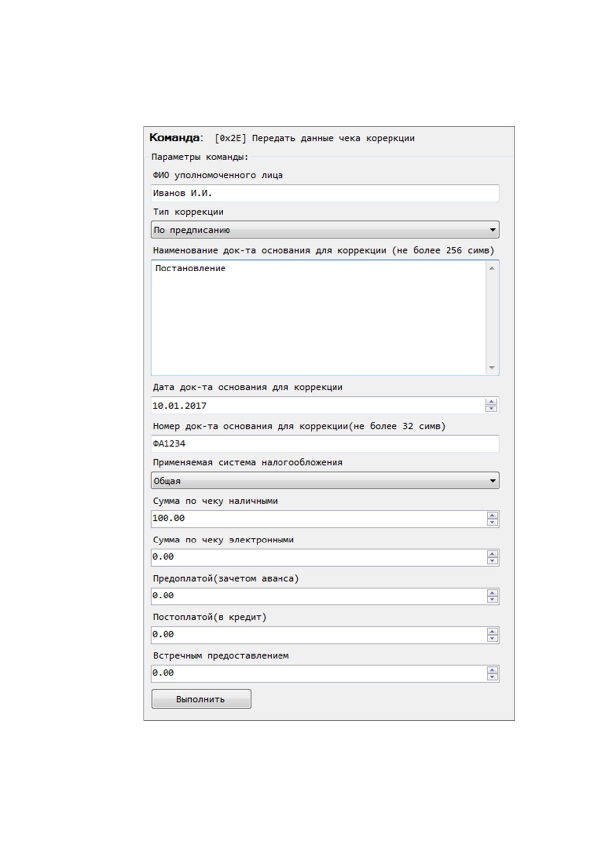Image resolution: width=614 pixels, height=868 pixels.
Task: Expand the Применяемая система налогообложения dropdown
Action: pos(325,481)
